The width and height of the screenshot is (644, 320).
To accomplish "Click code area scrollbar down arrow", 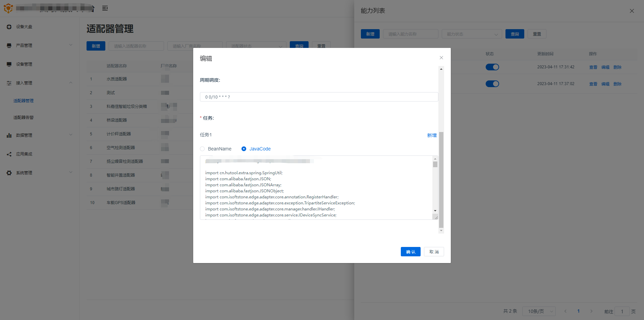I will point(435,211).
